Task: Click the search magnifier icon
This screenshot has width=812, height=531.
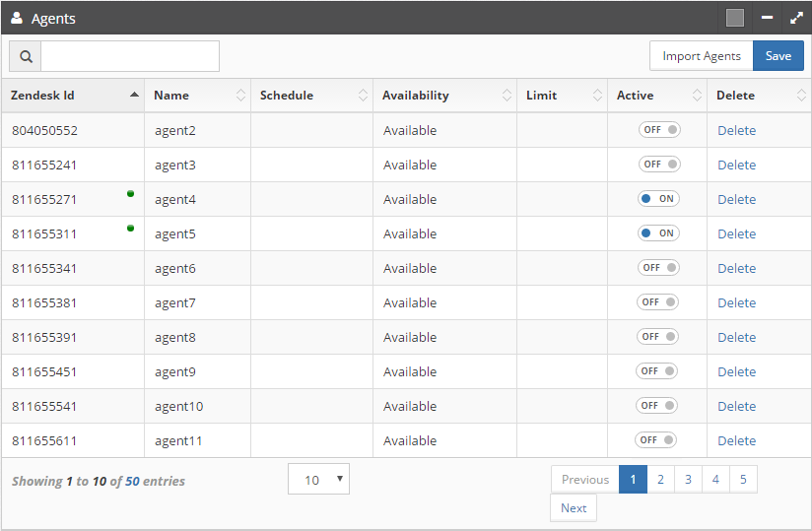Action: [x=25, y=56]
